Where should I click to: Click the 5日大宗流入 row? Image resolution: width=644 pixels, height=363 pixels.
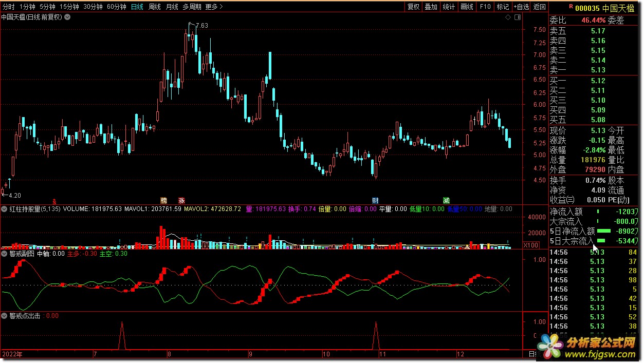(x=595, y=241)
